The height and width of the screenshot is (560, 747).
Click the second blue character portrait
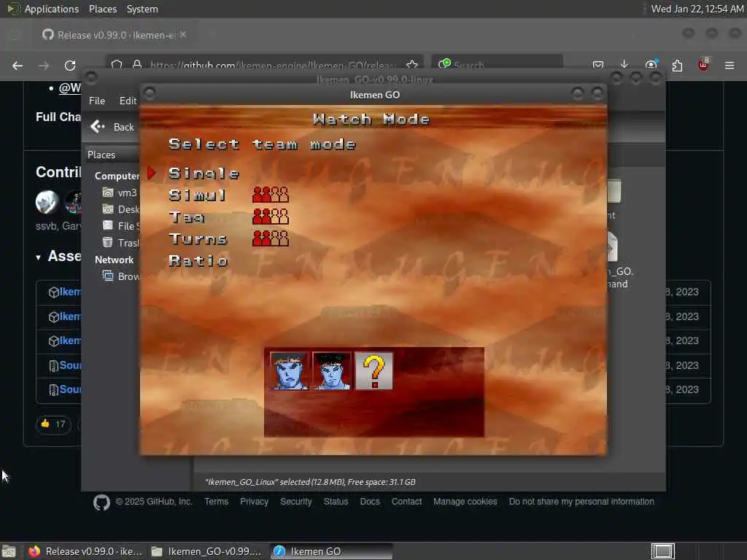tap(332, 371)
